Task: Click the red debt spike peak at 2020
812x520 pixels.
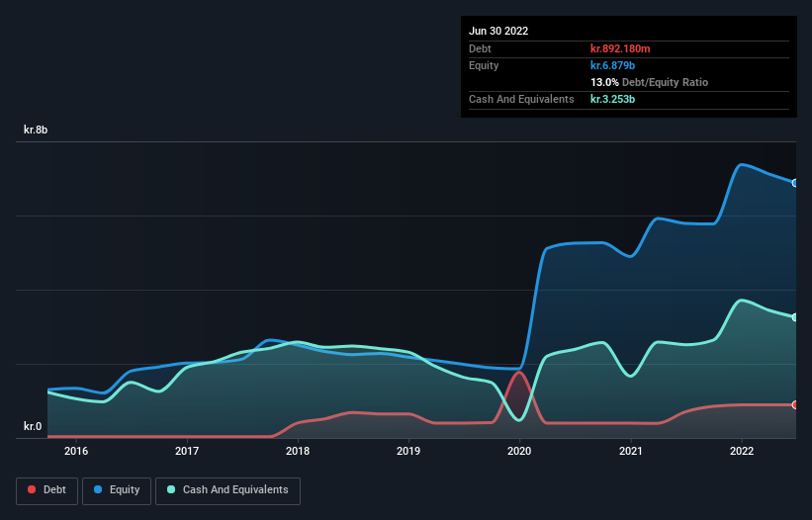Action: coord(519,373)
